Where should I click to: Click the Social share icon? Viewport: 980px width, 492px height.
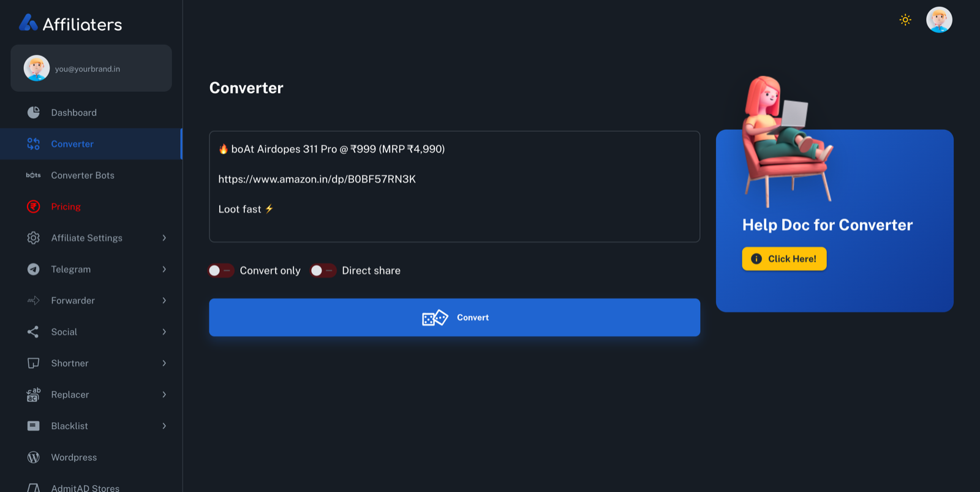[x=33, y=332]
